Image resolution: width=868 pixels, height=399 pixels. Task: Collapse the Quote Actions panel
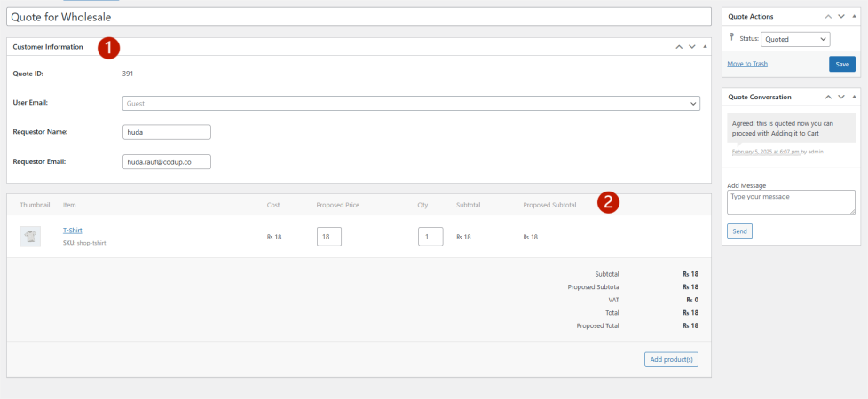pyautogui.click(x=854, y=17)
